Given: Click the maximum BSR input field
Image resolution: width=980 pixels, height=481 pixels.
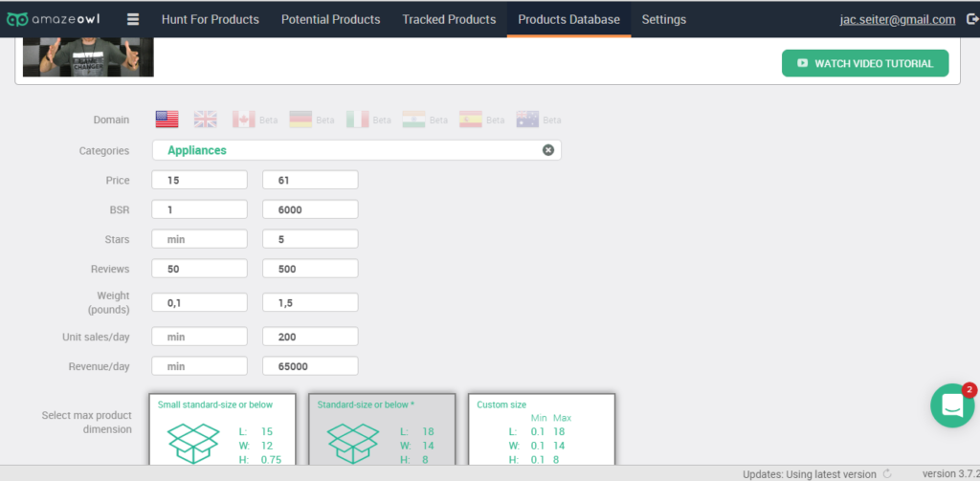Looking at the screenshot, I should click(x=309, y=209).
